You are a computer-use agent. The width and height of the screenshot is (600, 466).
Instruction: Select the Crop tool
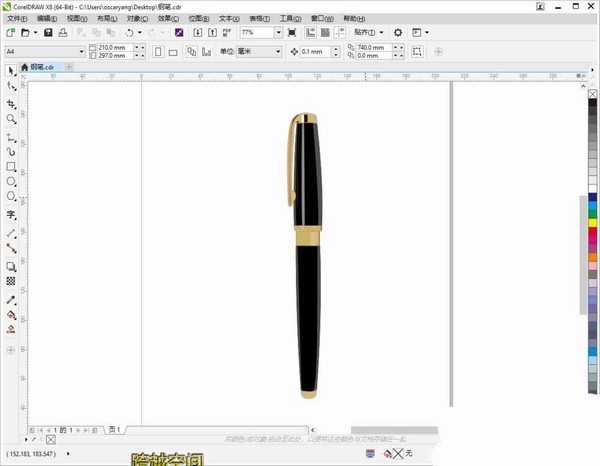click(11, 104)
